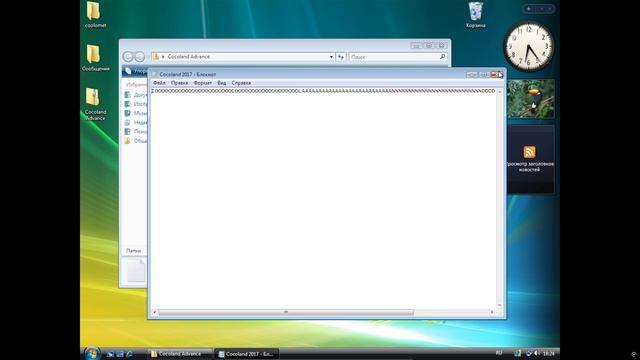
Task: Click the RSS feed headlines gadget icon
Action: (529, 152)
